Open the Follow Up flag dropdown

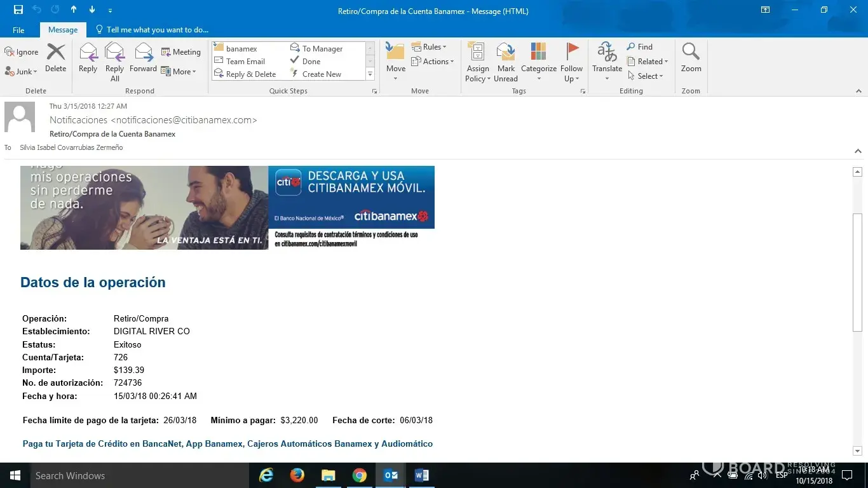click(x=572, y=79)
